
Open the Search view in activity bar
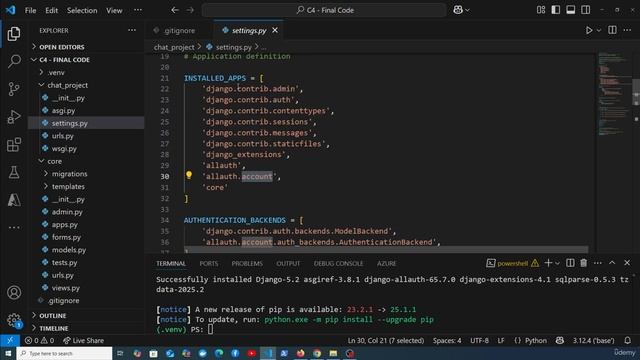13,61
